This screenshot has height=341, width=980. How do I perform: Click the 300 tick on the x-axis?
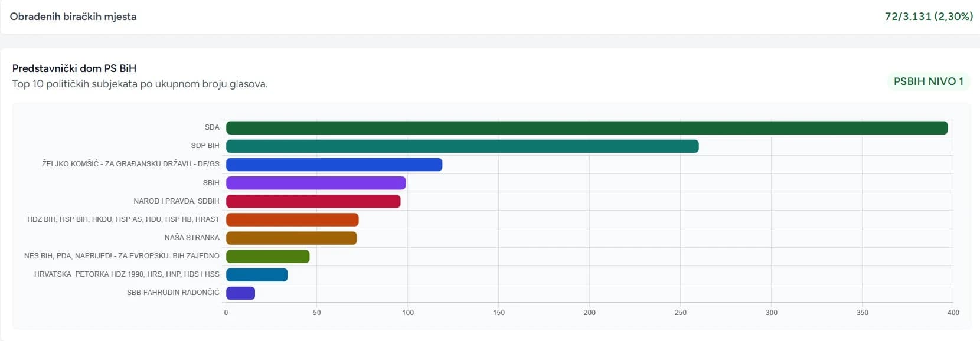[772, 313]
